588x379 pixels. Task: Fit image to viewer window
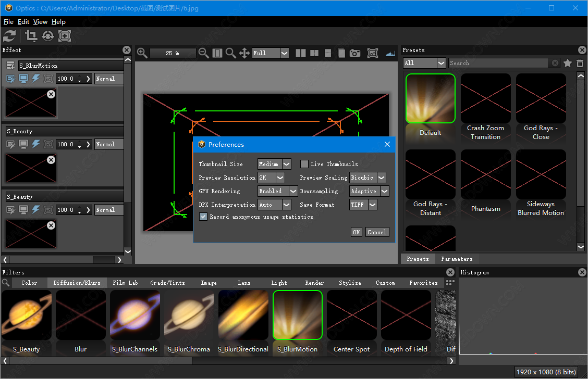pos(217,53)
